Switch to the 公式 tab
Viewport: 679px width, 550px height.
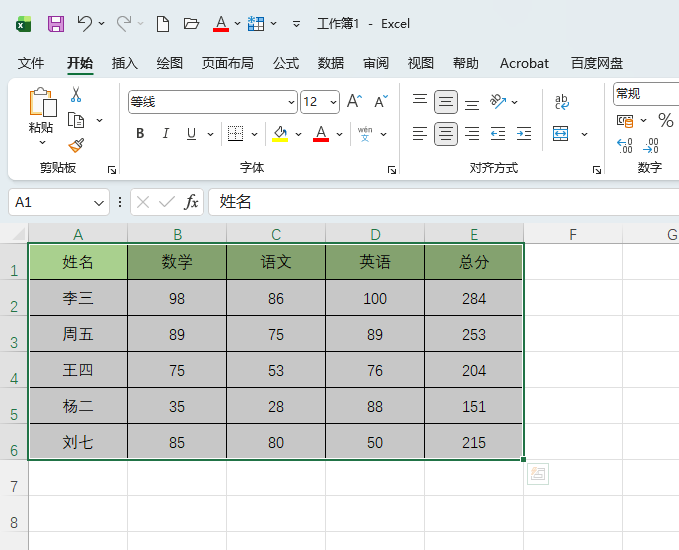coord(286,64)
